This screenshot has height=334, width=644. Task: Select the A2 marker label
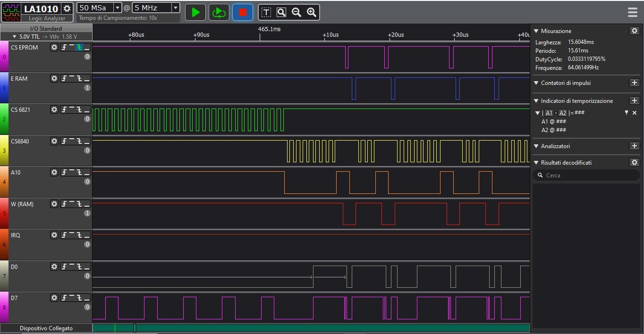563,113
